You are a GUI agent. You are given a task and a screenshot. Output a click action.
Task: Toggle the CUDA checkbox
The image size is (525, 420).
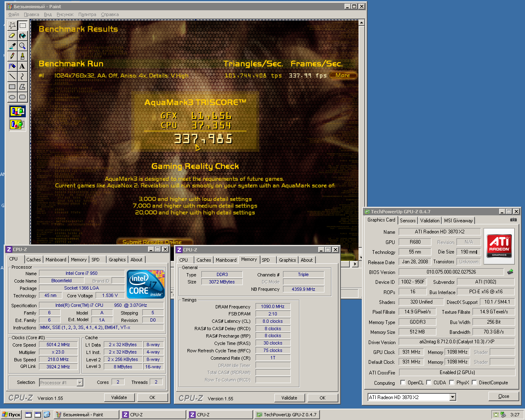[429, 383]
